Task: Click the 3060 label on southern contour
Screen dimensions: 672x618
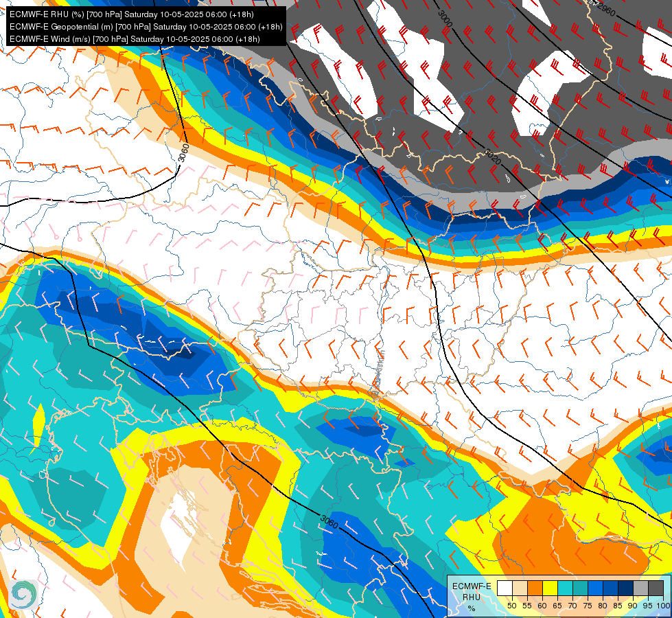Action: tap(329, 521)
